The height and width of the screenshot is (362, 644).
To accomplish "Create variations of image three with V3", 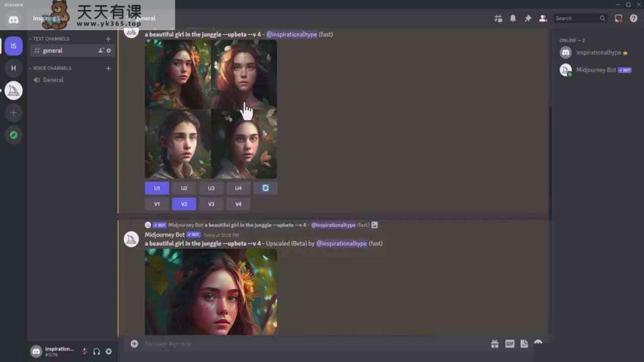I will [x=211, y=204].
